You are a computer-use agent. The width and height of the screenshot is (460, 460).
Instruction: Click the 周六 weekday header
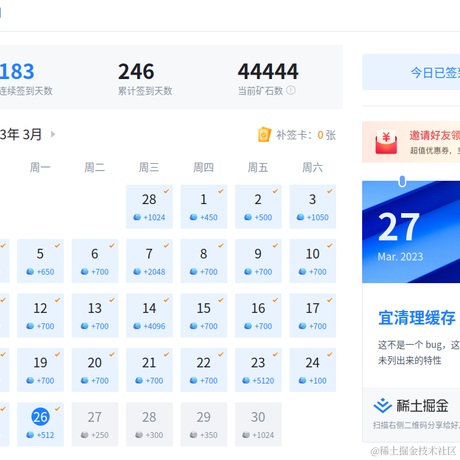(312, 167)
